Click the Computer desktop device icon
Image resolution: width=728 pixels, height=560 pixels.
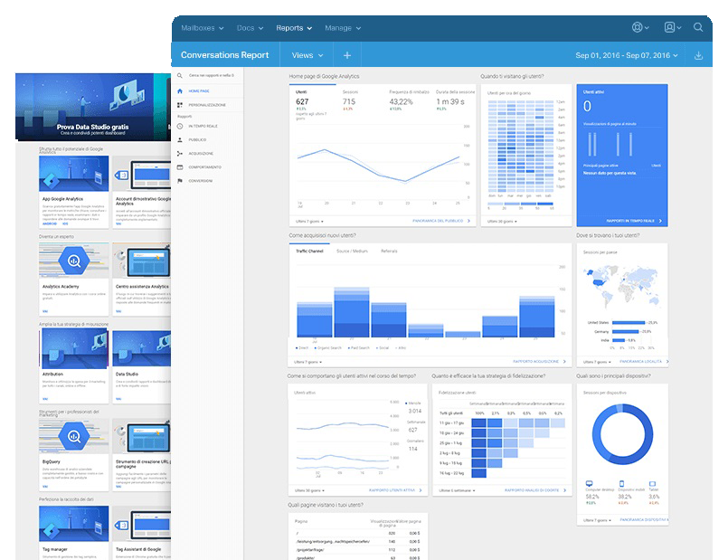[589, 483]
